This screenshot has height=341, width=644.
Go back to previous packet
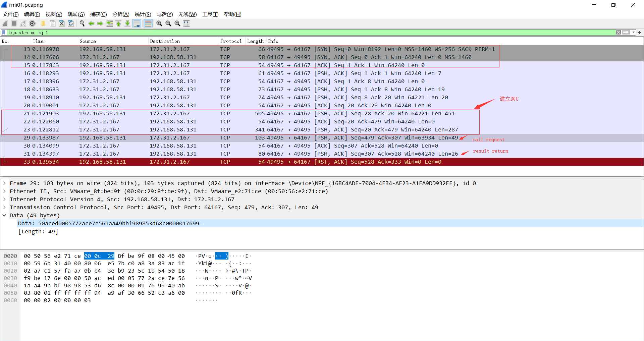91,23
